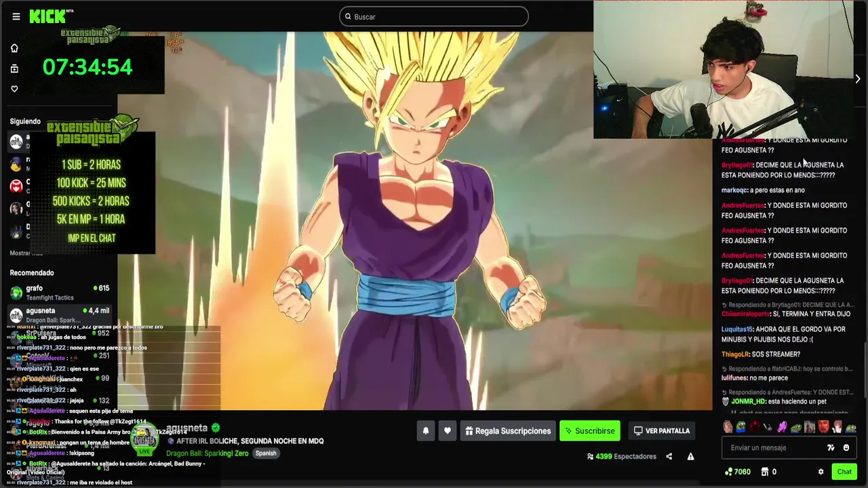The width and height of the screenshot is (868, 488).
Task: Click username markoqc in chat
Action: (x=734, y=190)
